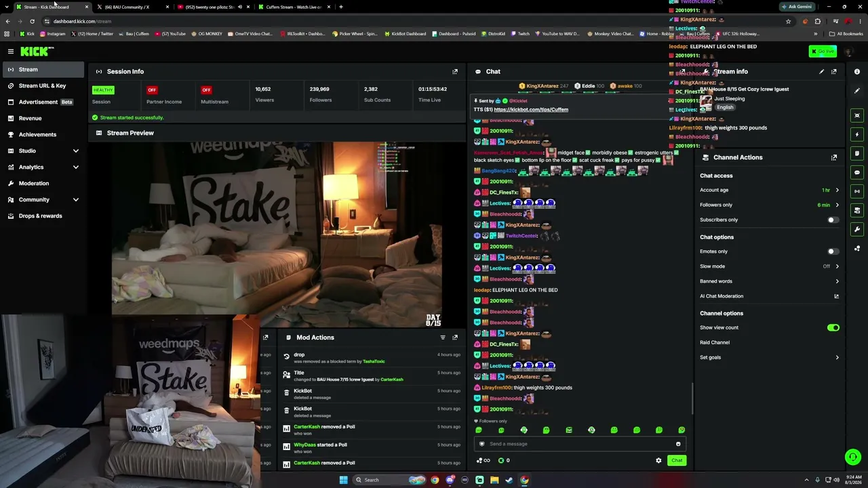Open Steam from the taskbar
Viewport: 868px width, 488px height.
[509, 480]
